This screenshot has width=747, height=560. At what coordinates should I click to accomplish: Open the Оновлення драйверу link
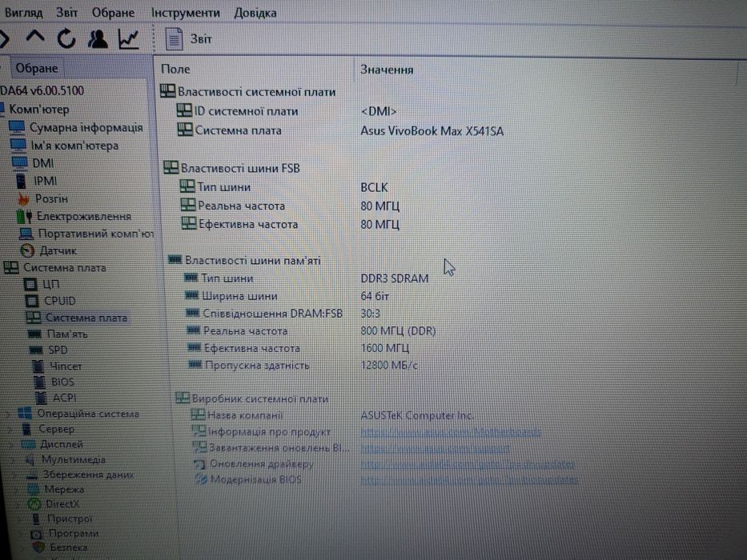coord(468,464)
